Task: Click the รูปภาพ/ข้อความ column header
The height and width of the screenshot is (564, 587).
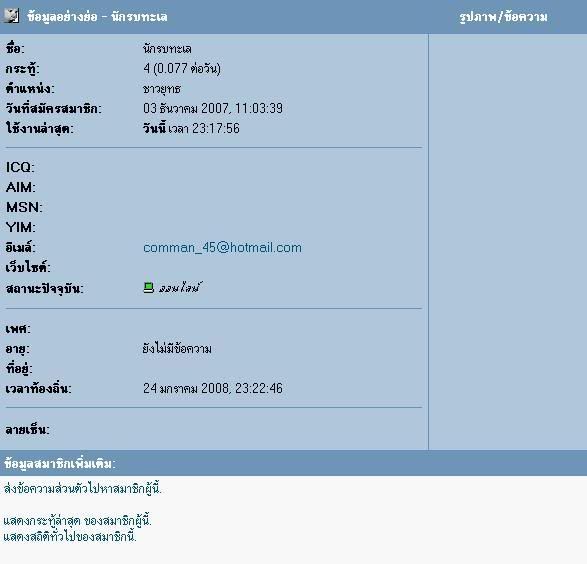Action: point(504,17)
